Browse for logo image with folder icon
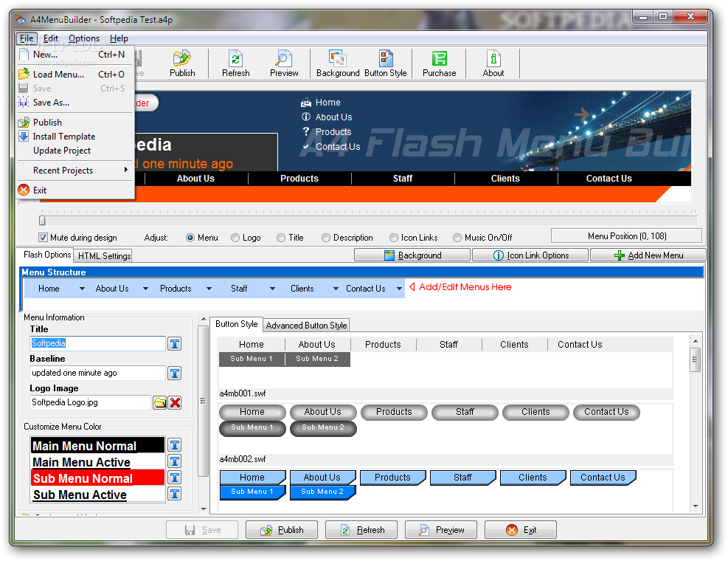The width and height of the screenshot is (728, 561). point(160,402)
